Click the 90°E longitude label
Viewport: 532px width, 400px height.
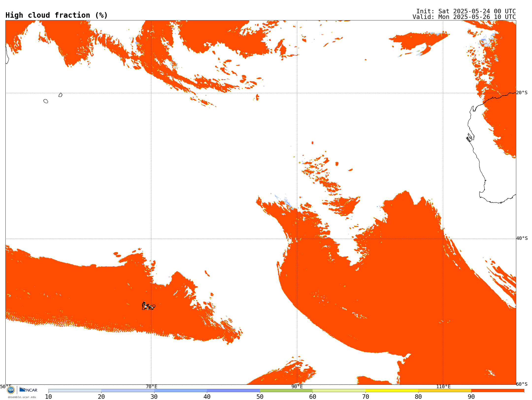(297, 386)
